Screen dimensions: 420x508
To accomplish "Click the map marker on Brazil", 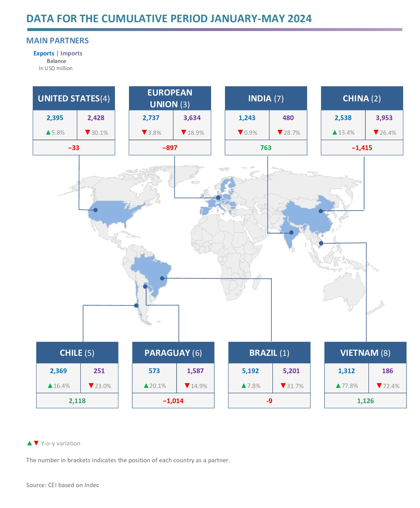I will click(x=162, y=278).
